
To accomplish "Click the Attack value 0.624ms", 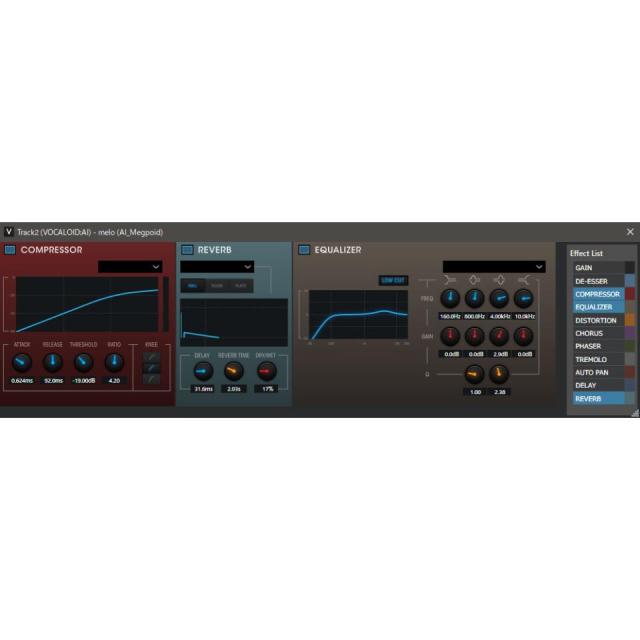I will tap(22, 380).
